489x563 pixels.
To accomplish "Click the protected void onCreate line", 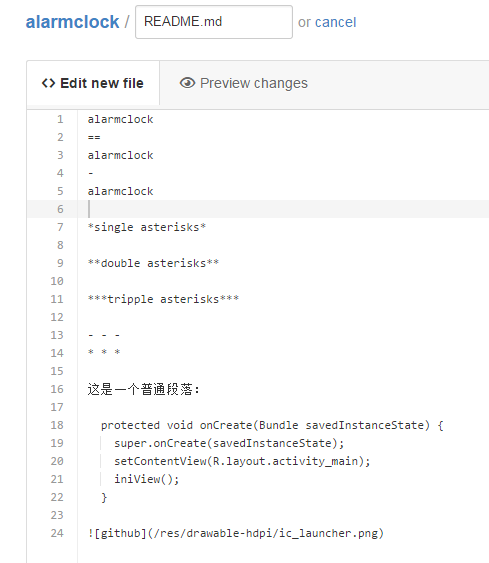I will pos(272,425).
